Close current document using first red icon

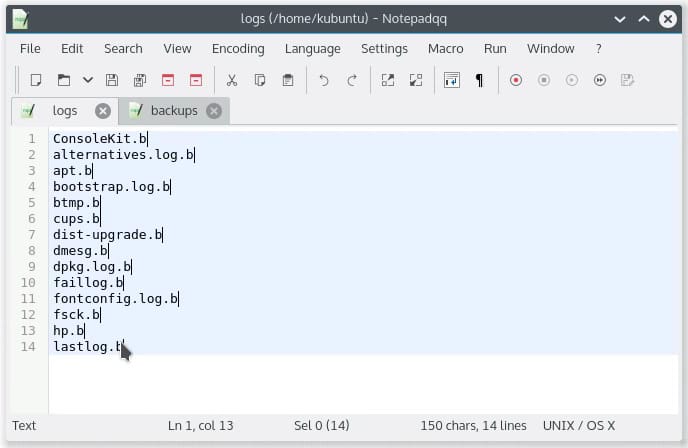[168, 80]
